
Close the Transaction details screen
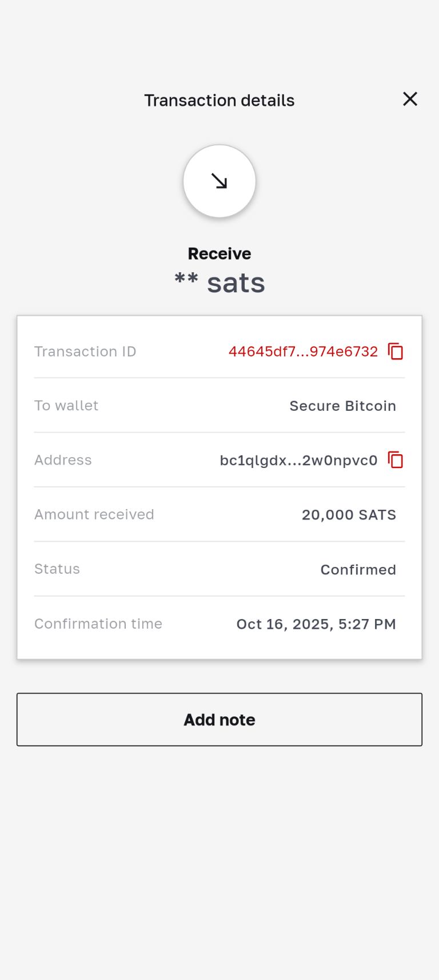coord(410,100)
